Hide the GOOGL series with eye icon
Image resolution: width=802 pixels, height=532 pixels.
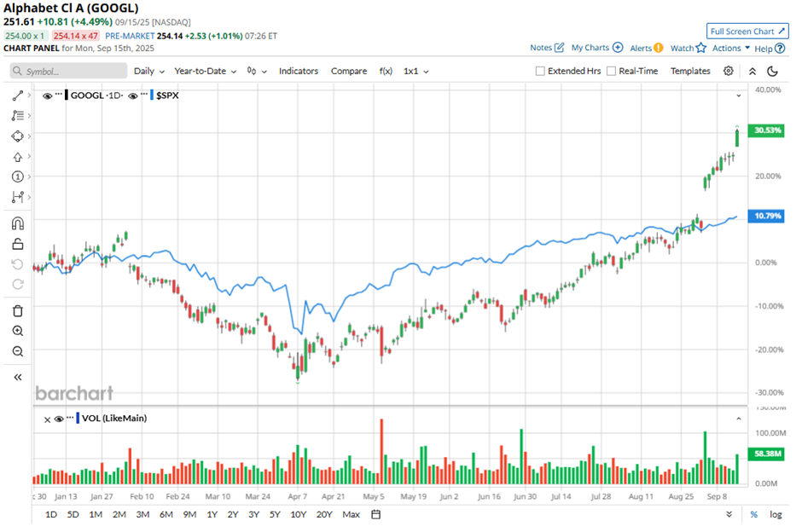point(48,96)
